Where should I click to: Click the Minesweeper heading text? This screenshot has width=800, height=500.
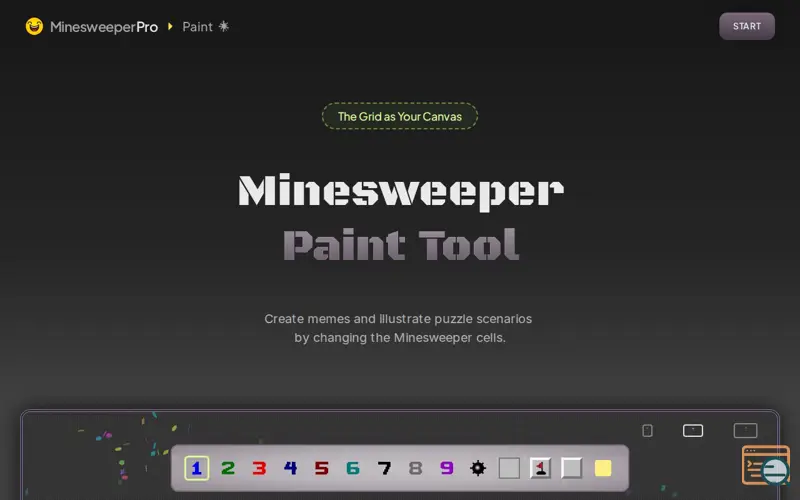click(401, 191)
